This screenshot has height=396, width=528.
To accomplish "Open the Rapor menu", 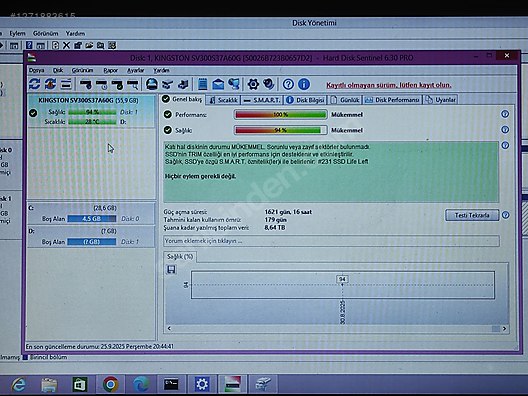I will pyautogui.click(x=110, y=70).
